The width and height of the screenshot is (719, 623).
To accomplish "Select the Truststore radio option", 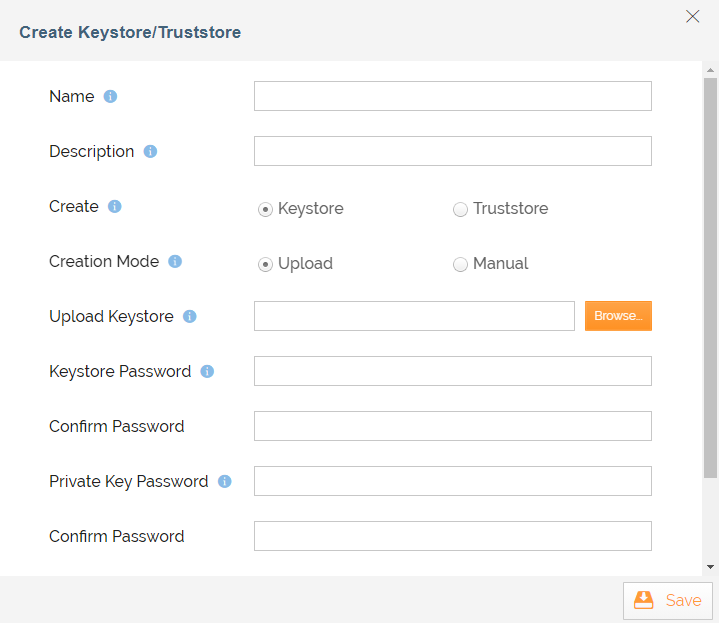I will 460,209.
